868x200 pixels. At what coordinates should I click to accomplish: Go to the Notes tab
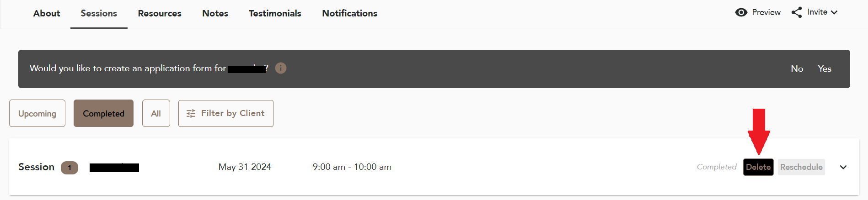pyautogui.click(x=215, y=13)
